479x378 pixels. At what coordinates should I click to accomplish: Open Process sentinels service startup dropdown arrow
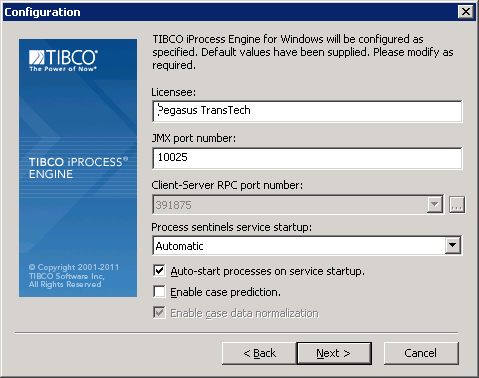click(453, 245)
